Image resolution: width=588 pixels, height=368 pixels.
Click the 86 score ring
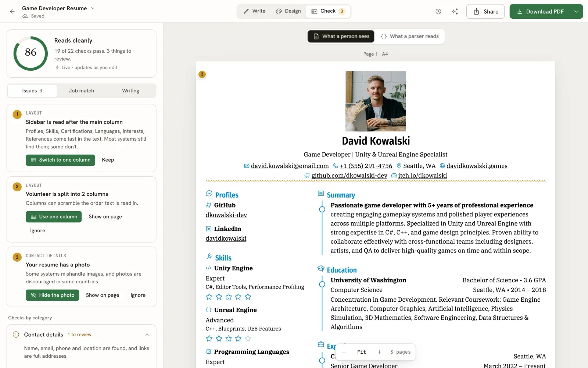(x=31, y=53)
